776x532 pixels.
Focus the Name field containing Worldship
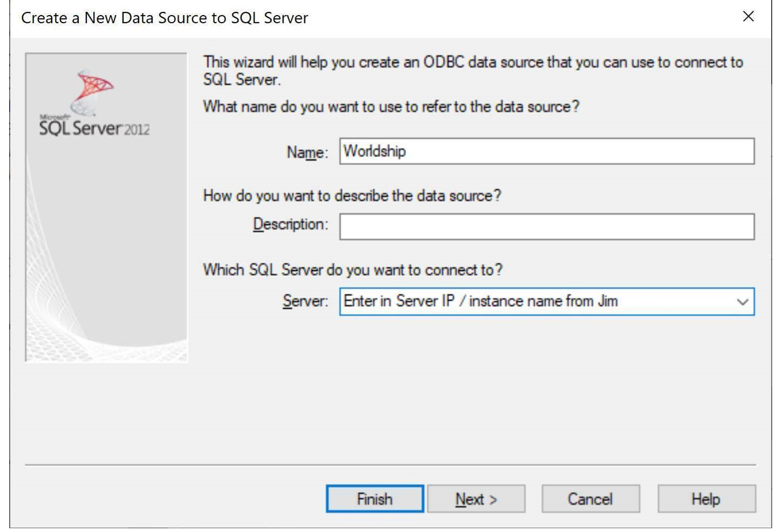pyautogui.click(x=547, y=151)
